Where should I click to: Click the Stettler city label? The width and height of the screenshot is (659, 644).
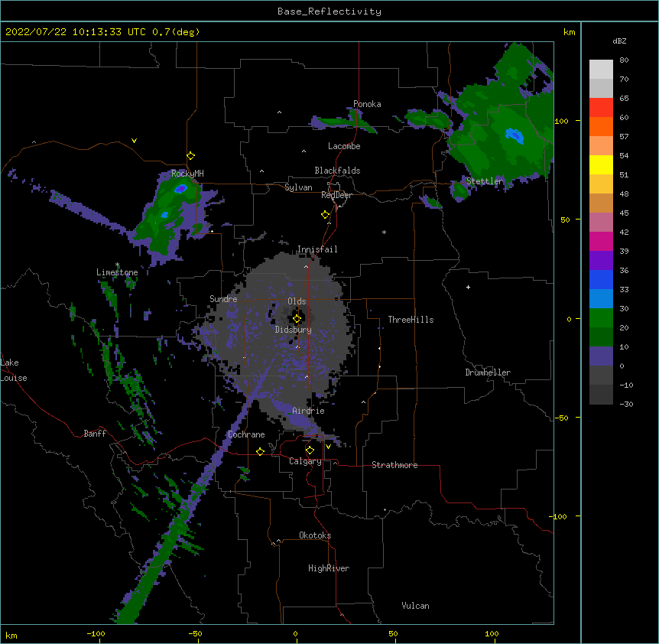point(485,181)
